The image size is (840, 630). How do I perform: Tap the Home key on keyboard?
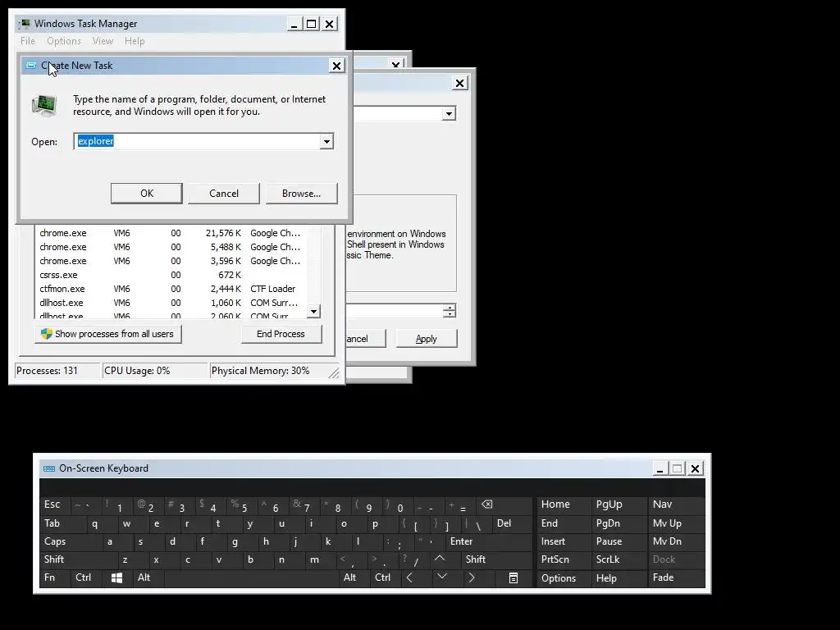[563, 504]
